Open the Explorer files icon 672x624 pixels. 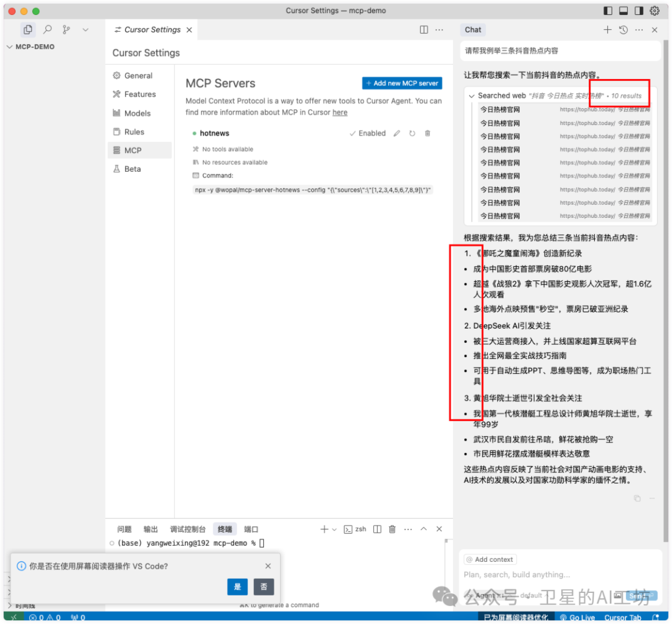[x=28, y=30]
